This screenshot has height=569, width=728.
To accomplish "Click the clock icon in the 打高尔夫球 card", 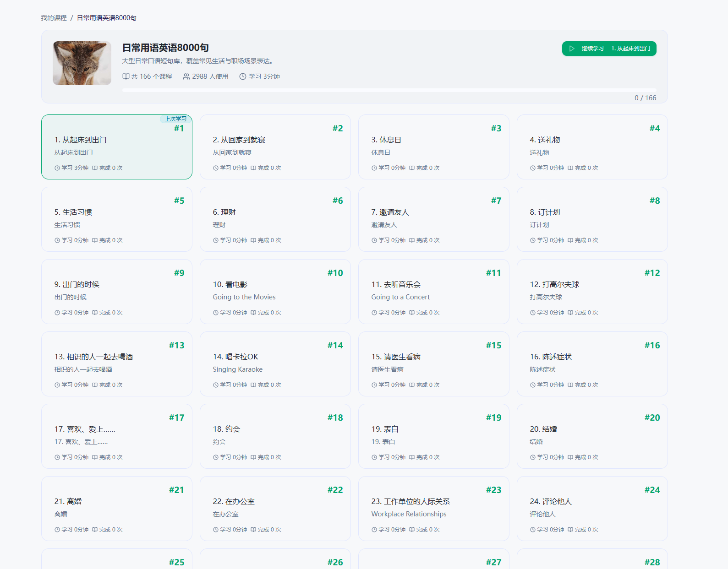I will [x=533, y=313].
